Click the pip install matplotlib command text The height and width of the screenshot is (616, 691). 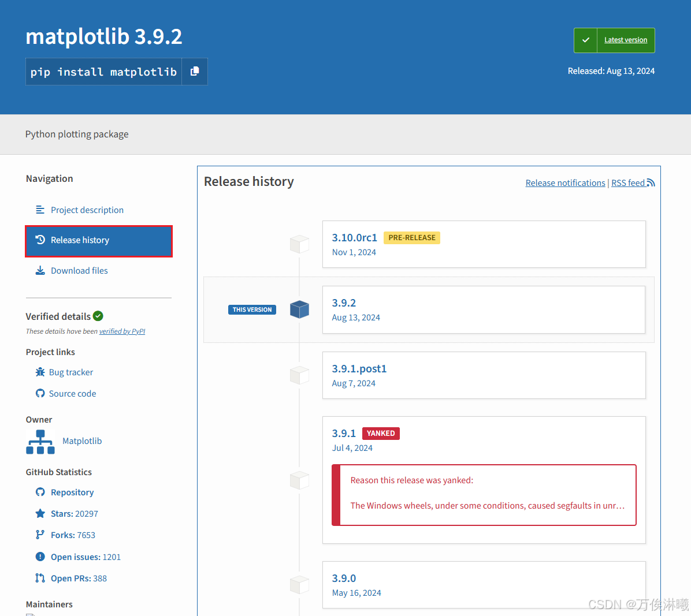pyautogui.click(x=103, y=72)
